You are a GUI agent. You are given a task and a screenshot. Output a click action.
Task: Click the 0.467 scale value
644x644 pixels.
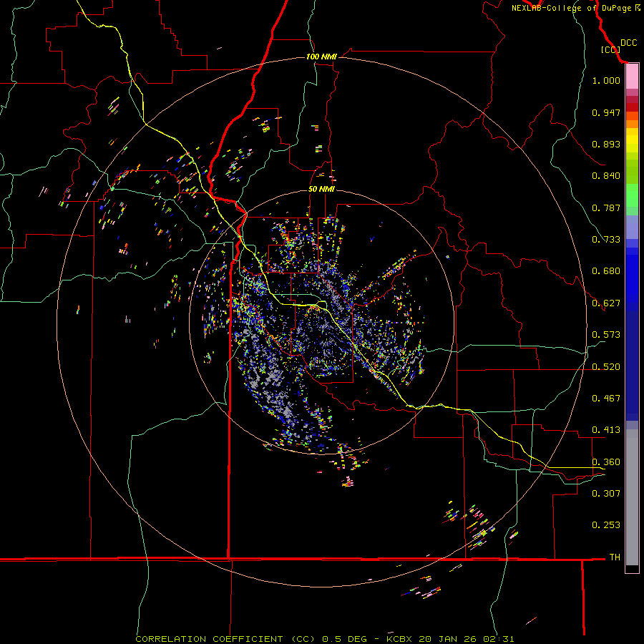tap(606, 399)
